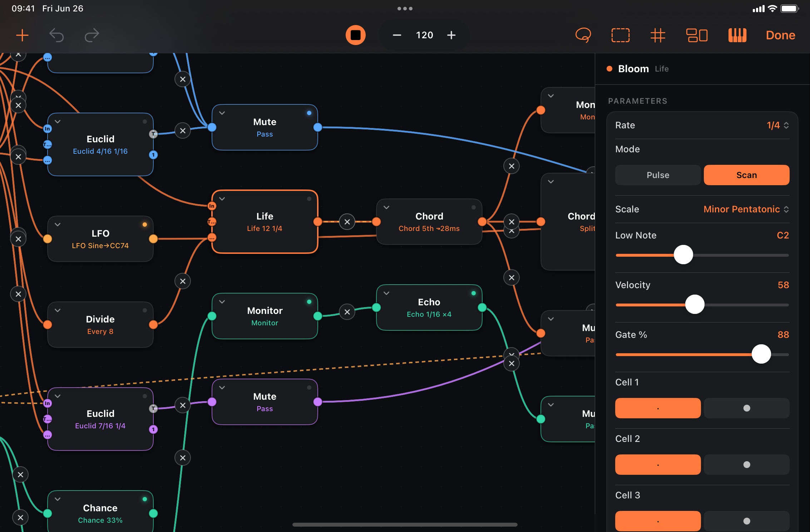
Task: Stop playback with the orange stop button
Action: [355, 35]
